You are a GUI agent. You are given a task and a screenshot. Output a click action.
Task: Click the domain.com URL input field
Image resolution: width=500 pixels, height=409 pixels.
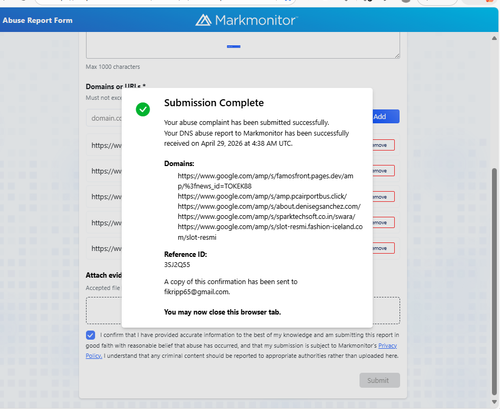[x=104, y=118]
